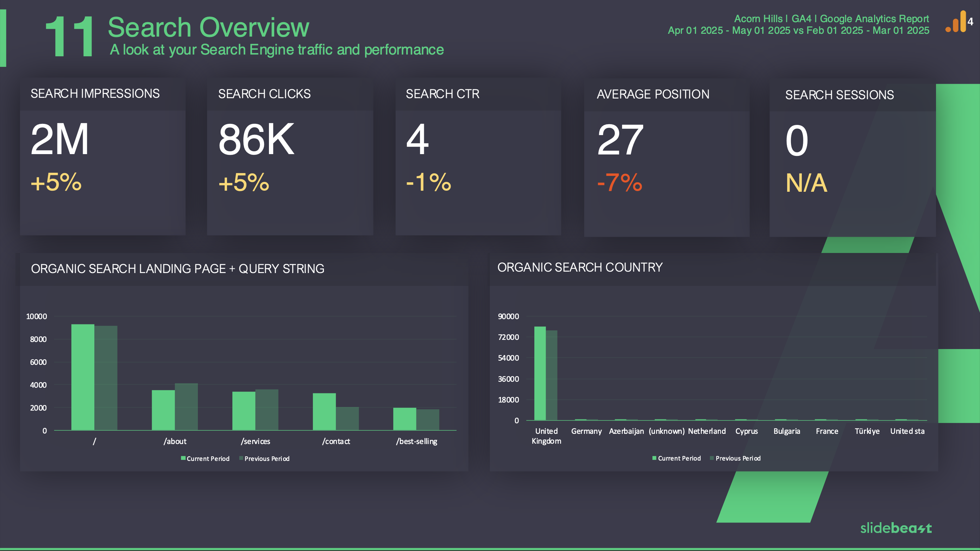Image resolution: width=980 pixels, height=551 pixels.
Task: Click the previous period bar for /services
Action: (x=267, y=410)
